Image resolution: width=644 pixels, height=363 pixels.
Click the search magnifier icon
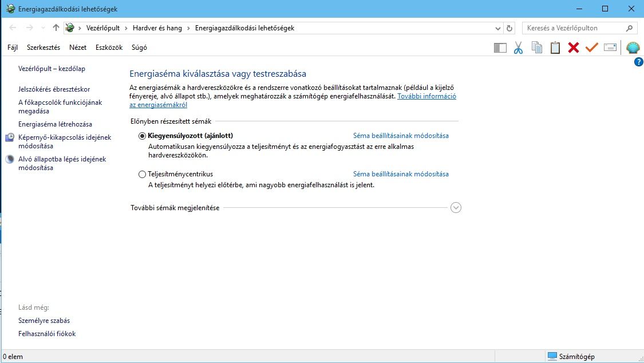[629, 28]
